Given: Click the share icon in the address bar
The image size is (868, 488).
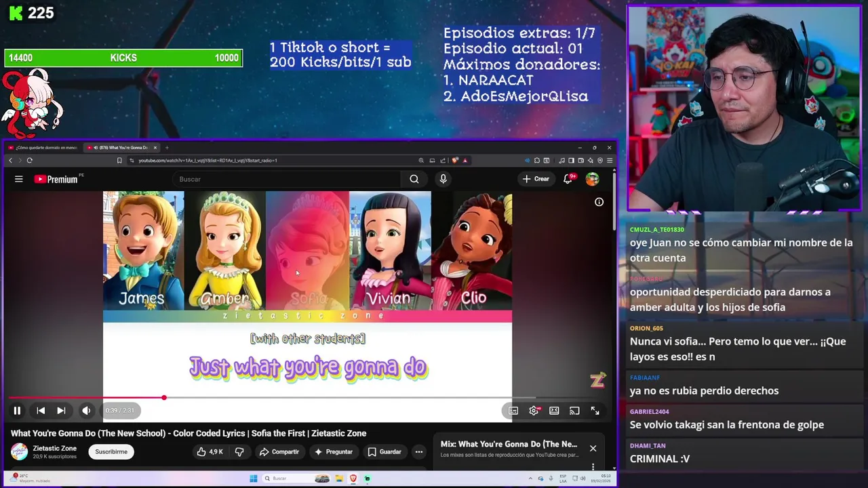Looking at the screenshot, I should pyautogui.click(x=443, y=161).
